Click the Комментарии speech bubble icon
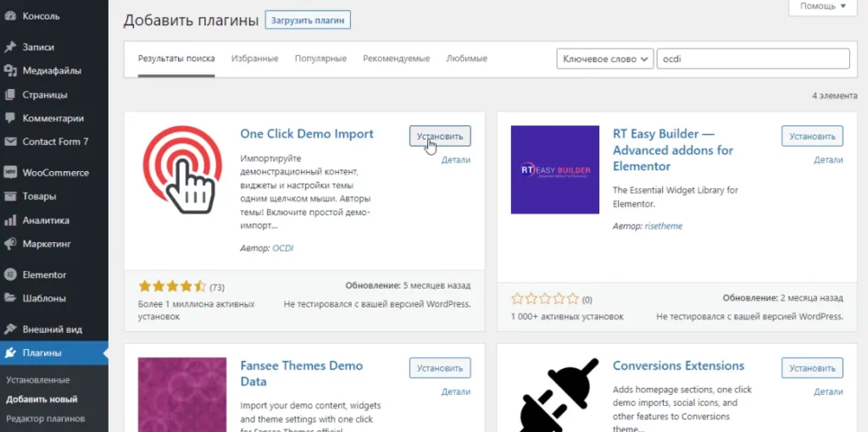The height and width of the screenshot is (432, 868). click(x=10, y=118)
